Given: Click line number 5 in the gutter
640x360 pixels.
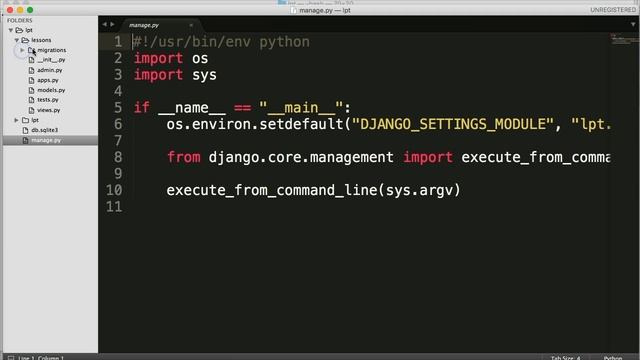Looking at the screenshot, I should (x=118, y=108).
